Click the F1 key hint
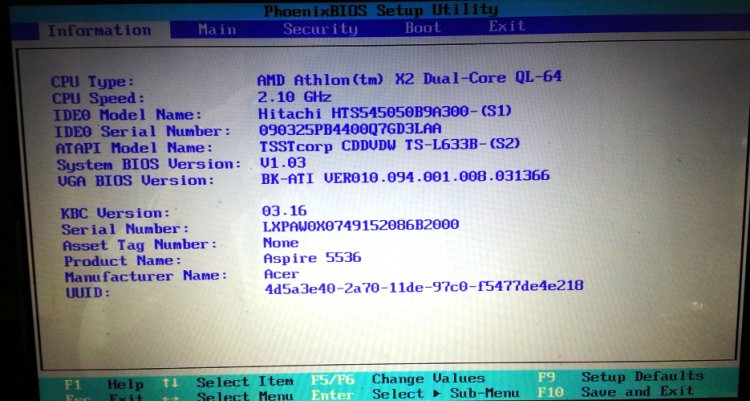 point(73,384)
